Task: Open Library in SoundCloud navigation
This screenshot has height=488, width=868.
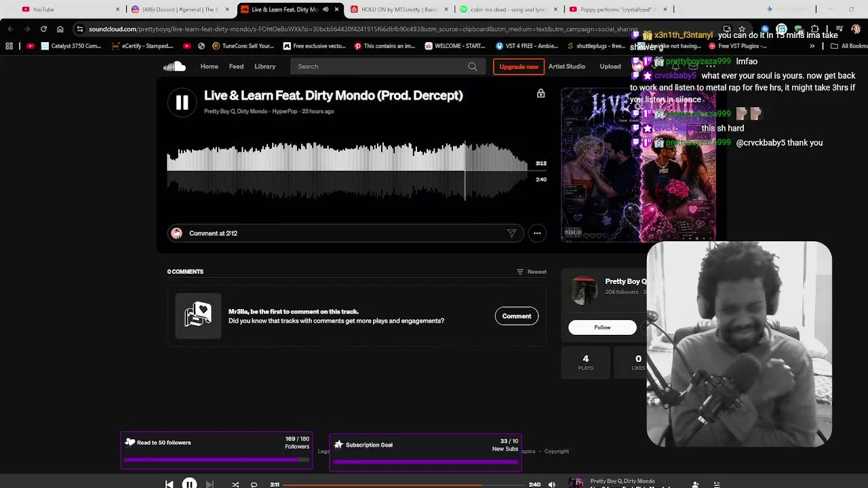Action: click(x=264, y=66)
